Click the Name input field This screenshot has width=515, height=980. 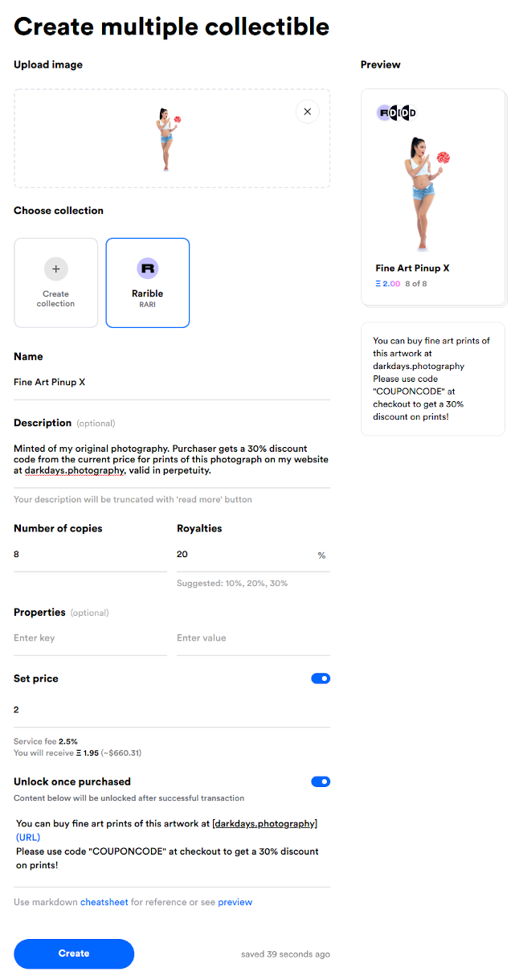172,383
